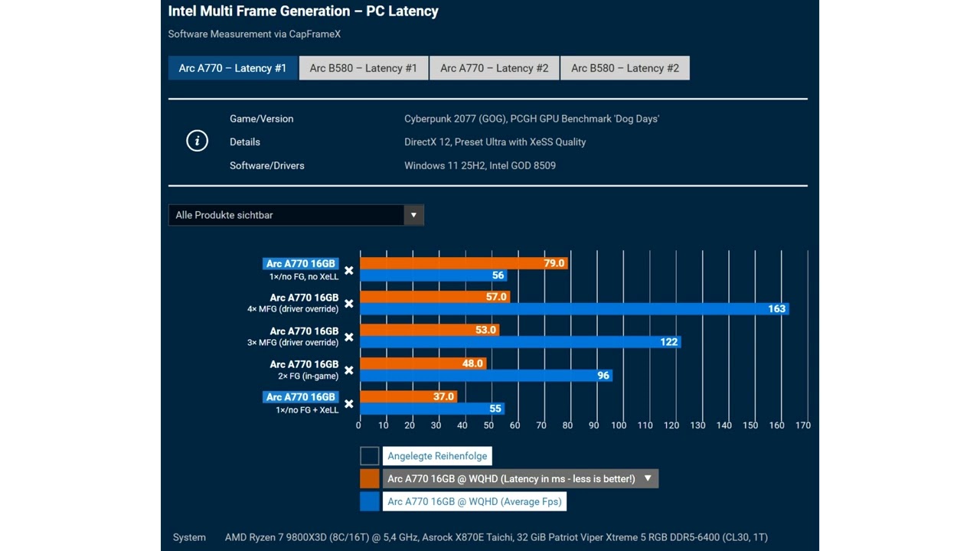Click the blue Average Fps color swatch
This screenshot has width=980, height=551.
pos(370,502)
